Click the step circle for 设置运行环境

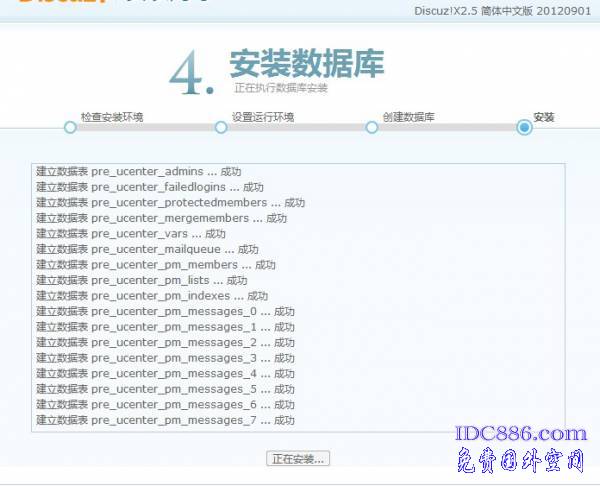click(x=221, y=127)
